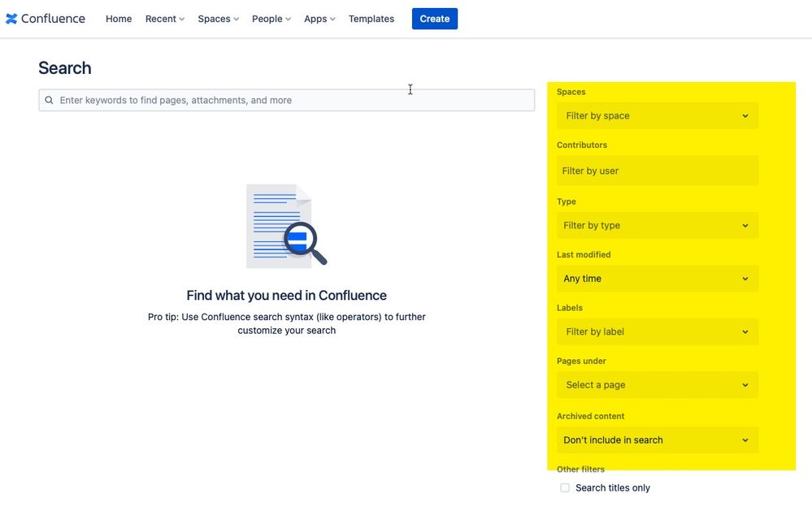Open the People menu

(x=271, y=19)
